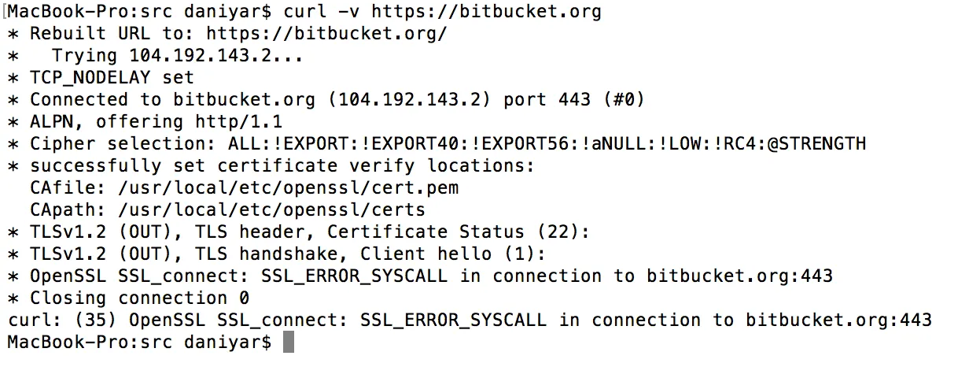Screen dimensions: 980x389
Task: Click the 'successfully set certificate verify locations' line
Action: 282,166
